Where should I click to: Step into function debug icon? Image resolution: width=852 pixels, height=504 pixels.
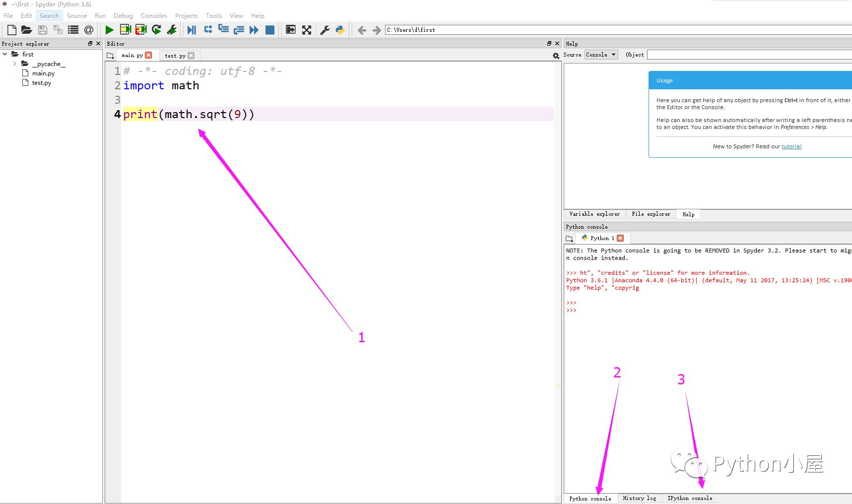[x=223, y=30]
